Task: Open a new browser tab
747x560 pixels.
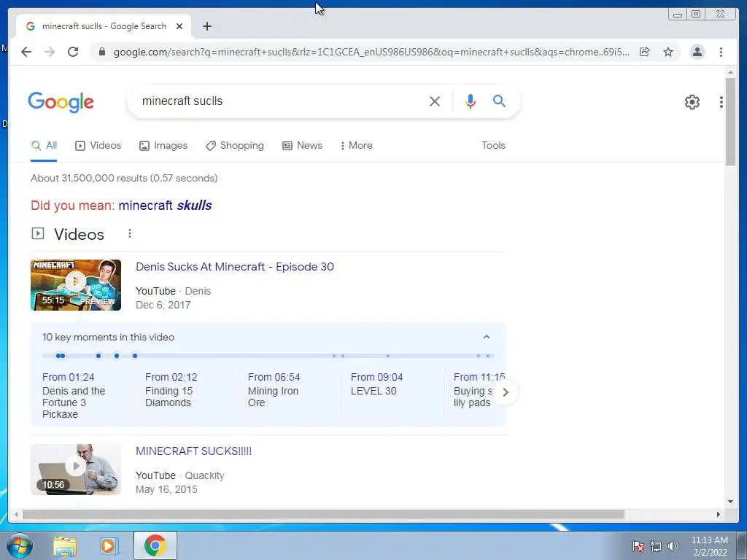Action: pyautogui.click(x=206, y=26)
